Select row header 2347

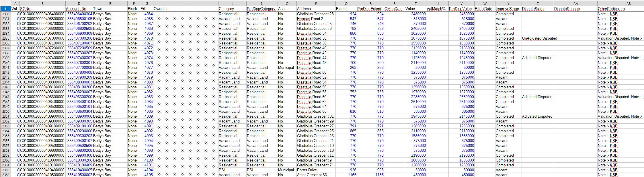[x=5, y=97]
